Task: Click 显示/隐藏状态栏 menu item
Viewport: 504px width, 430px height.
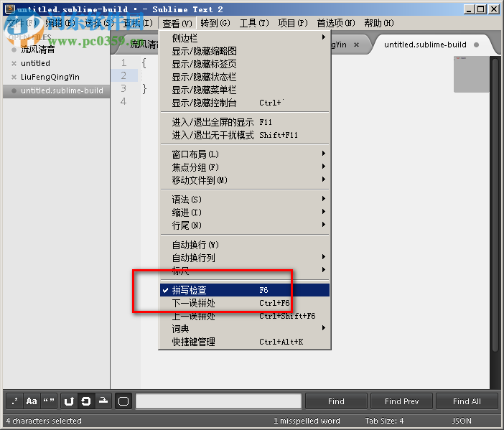Action: 245,77
